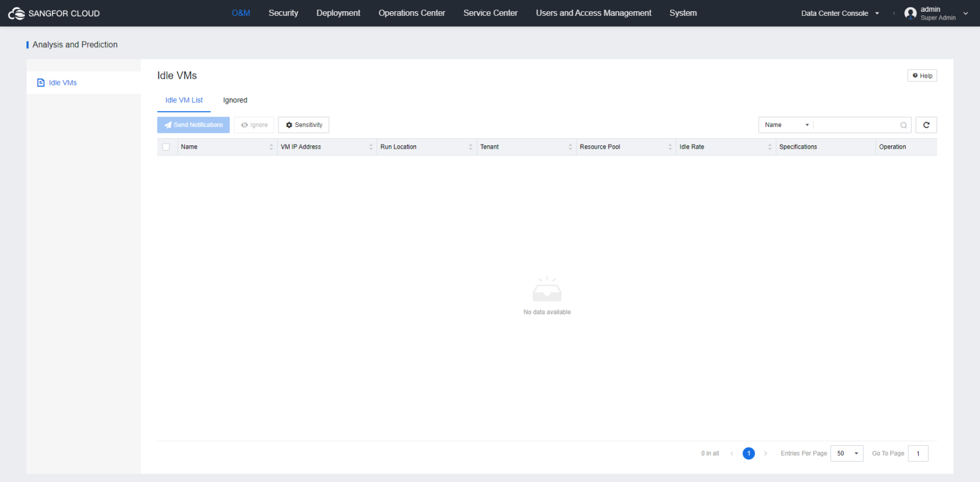Click the admin user avatar icon
This screenshot has height=482, width=980.
pos(910,13)
